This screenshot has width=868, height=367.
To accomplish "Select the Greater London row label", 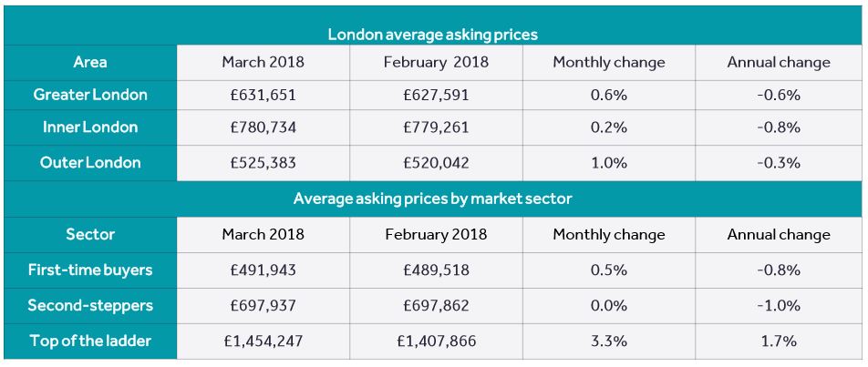I will tap(90, 94).
